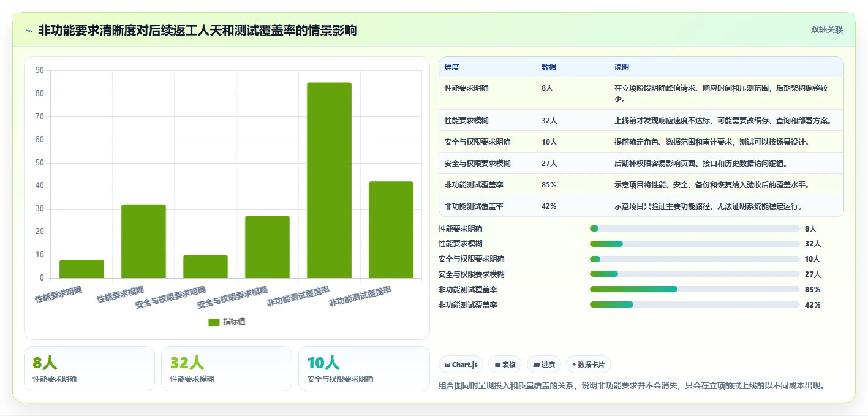Click the progress bar showing 85%
This screenshot has height=416, width=868.
pyautogui.click(x=695, y=289)
